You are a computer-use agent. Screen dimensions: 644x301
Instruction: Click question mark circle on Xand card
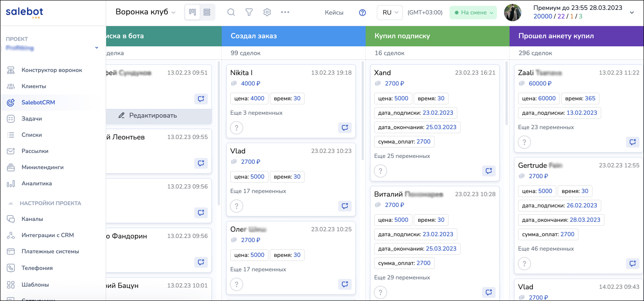(380, 171)
